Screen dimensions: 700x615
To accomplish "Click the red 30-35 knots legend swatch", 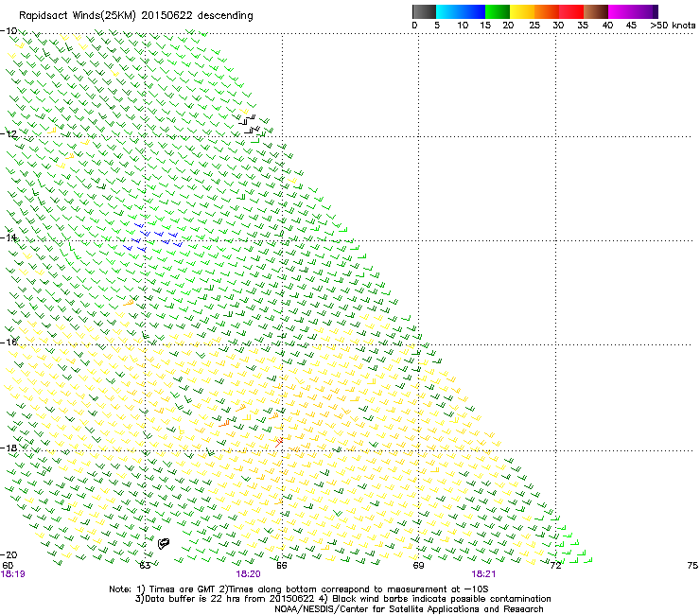I will tap(571, 11).
